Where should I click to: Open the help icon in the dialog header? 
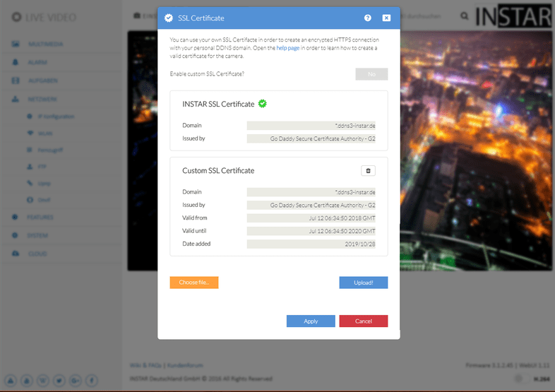click(368, 18)
